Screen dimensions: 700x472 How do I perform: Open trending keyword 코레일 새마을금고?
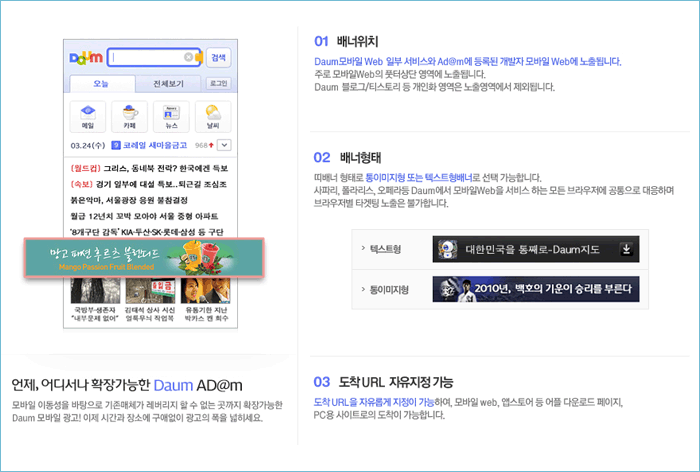(x=154, y=145)
